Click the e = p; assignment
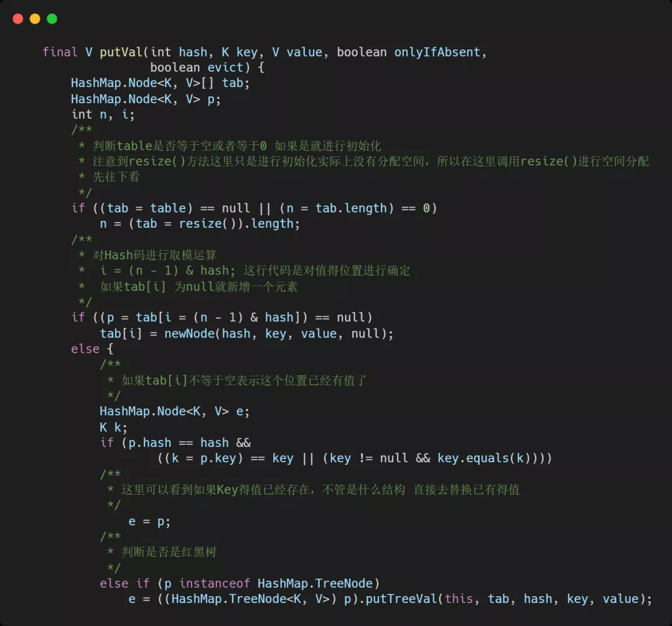 pyautogui.click(x=149, y=521)
